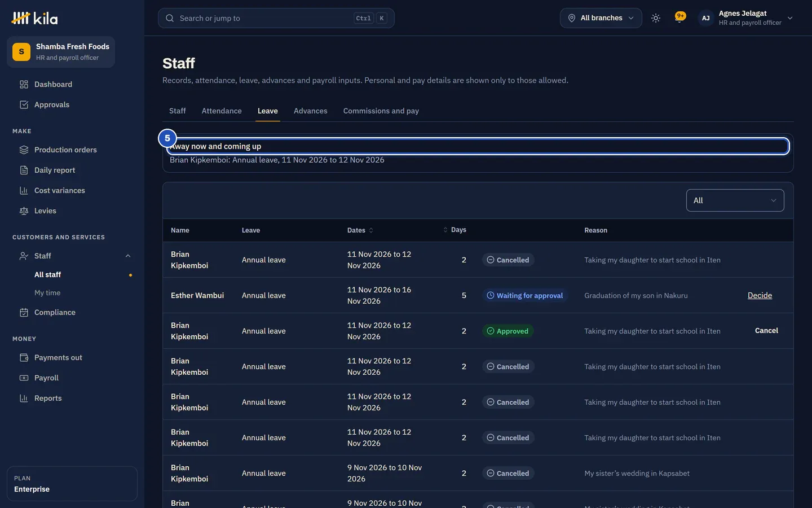Image resolution: width=812 pixels, height=508 pixels.
Task: Expand the Agnes Jelagat account menu
Action: [x=746, y=18]
